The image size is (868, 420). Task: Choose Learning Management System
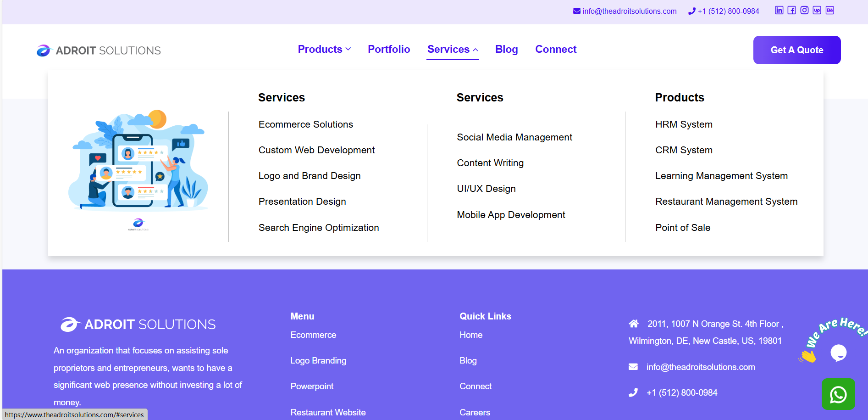click(721, 176)
